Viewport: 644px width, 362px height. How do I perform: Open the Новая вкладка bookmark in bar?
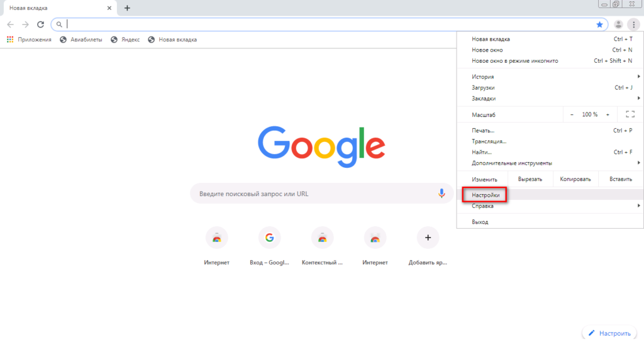(172, 40)
